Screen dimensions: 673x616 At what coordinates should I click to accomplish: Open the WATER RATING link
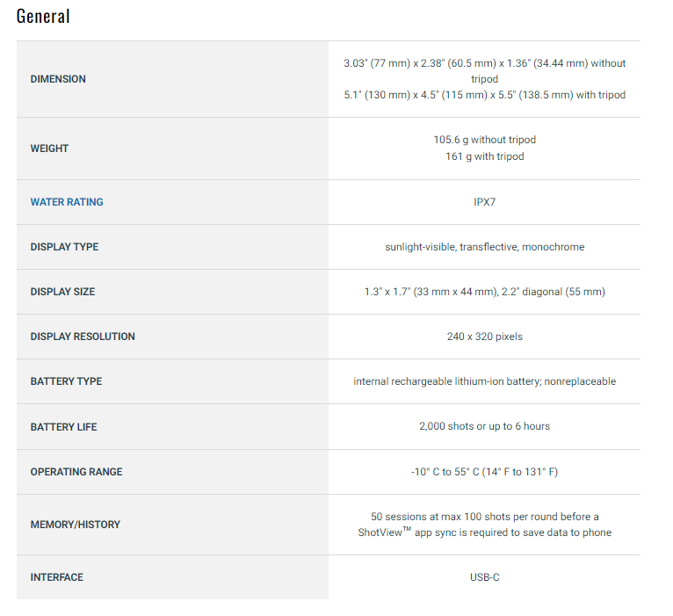coord(67,202)
